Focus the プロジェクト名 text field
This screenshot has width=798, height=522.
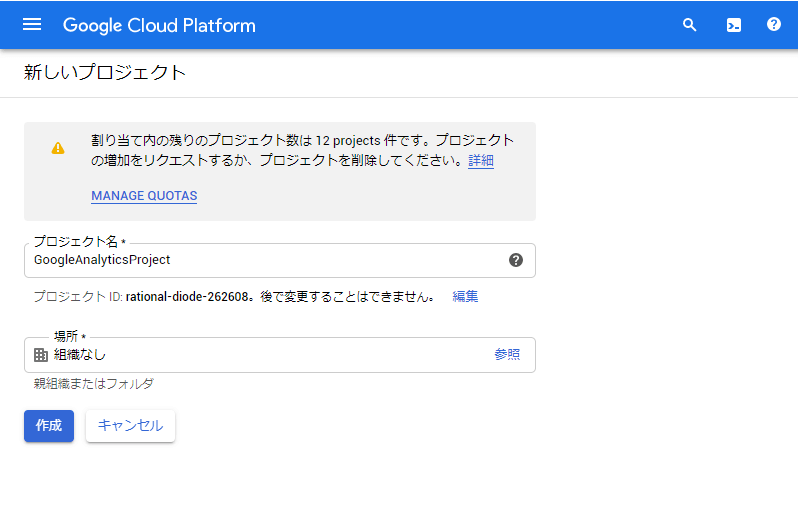[x=260, y=260]
